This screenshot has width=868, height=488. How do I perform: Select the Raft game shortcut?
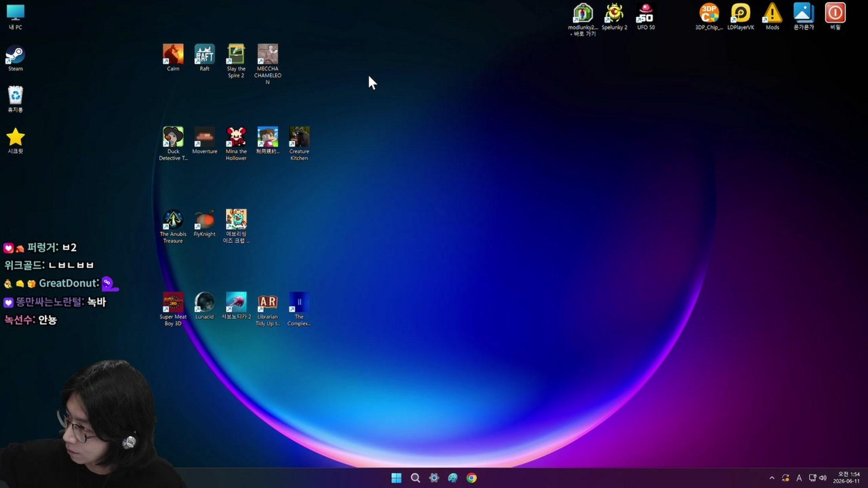tap(204, 58)
